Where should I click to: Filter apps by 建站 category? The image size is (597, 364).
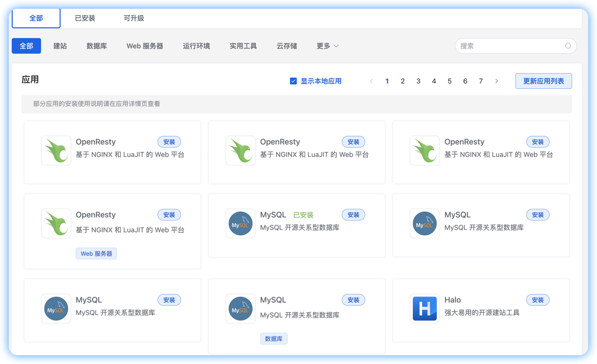[x=60, y=46]
